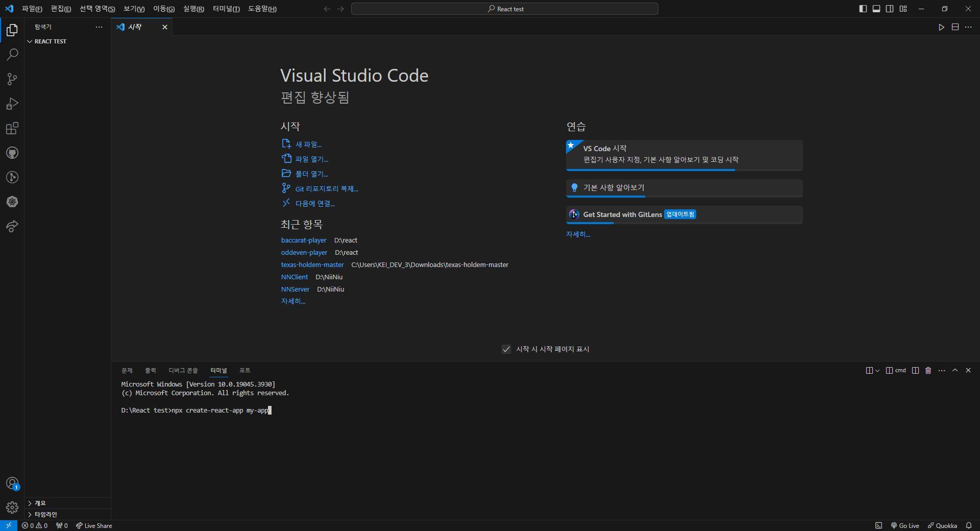The height and width of the screenshot is (531, 980).
Task: Open recent project NNServer
Action: click(x=295, y=289)
